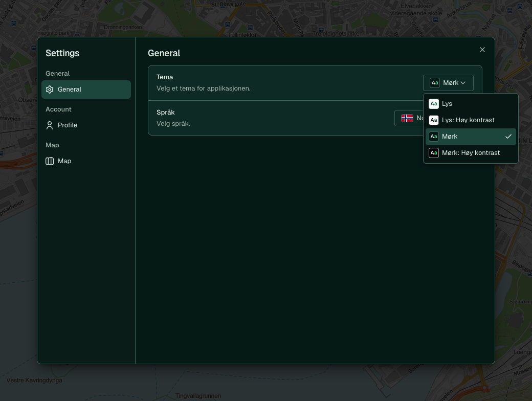
Task: Click 'Vestre Kavringdynga' label on the map
Action: 34,381
